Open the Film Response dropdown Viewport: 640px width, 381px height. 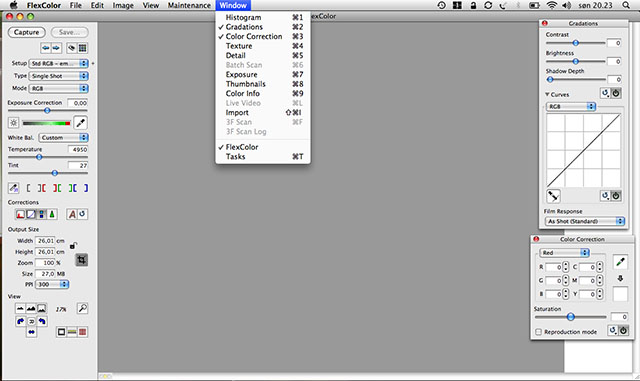pyautogui.click(x=584, y=221)
